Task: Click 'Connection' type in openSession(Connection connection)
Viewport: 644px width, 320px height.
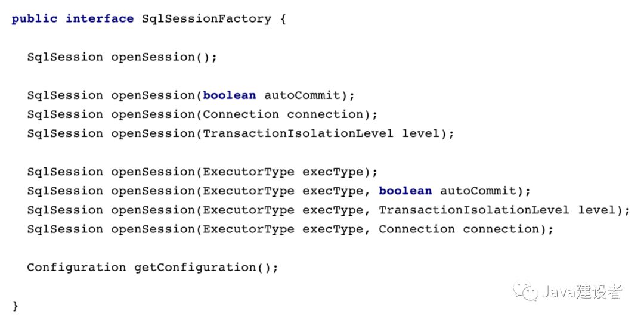Action: (x=241, y=114)
